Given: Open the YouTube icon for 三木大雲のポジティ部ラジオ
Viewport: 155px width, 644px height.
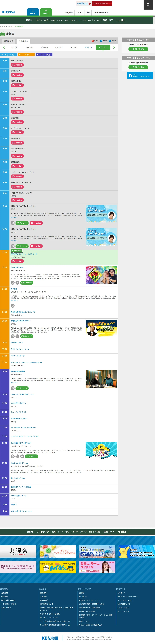Looking at the screenshot, I should (x=22, y=456).
